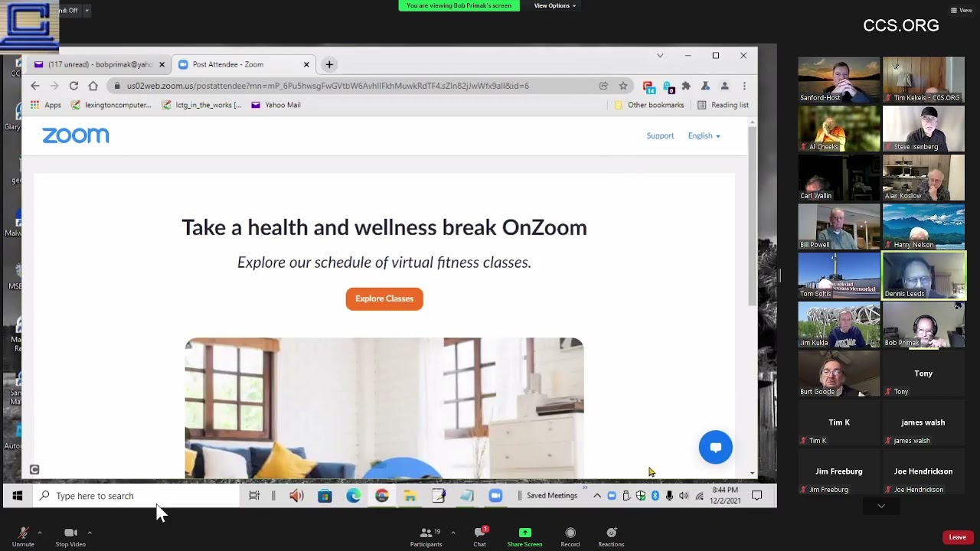
Task: Open the Support link
Action: click(x=660, y=135)
